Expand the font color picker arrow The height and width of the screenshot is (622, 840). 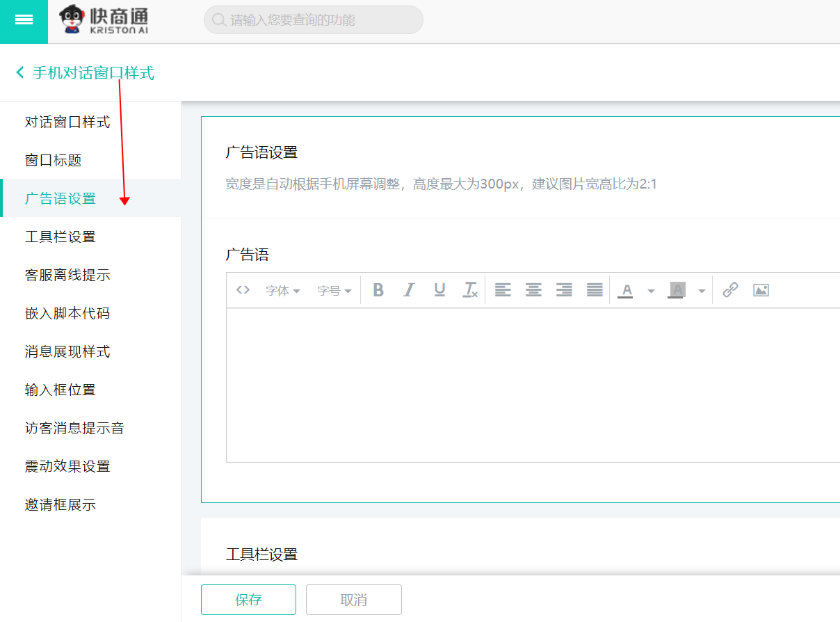point(651,291)
